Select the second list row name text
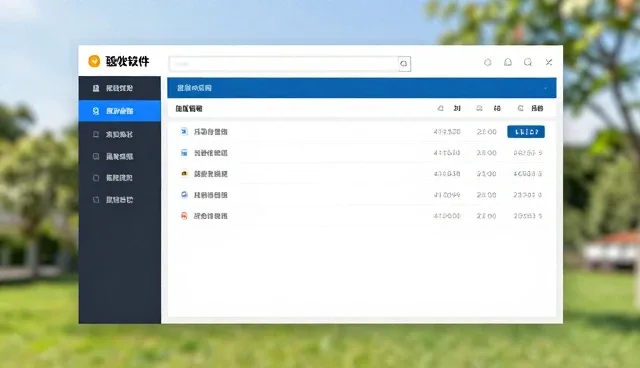This screenshot has width=640, height=368. (211, 153)
